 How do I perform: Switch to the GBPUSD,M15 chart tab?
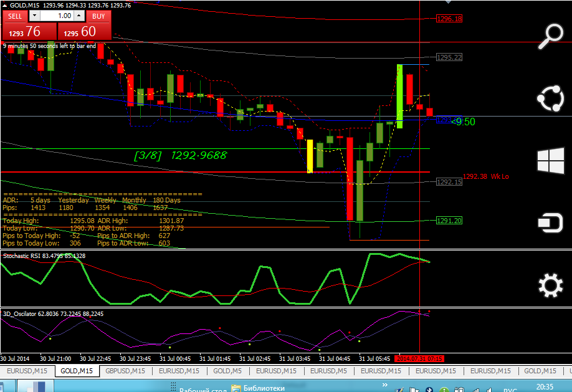tap(125, 371)
